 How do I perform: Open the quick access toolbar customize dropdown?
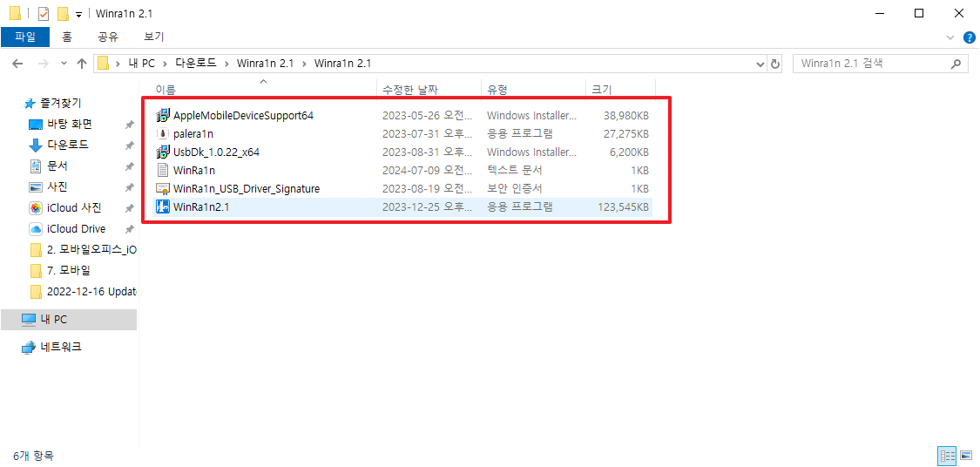[78, 15]
